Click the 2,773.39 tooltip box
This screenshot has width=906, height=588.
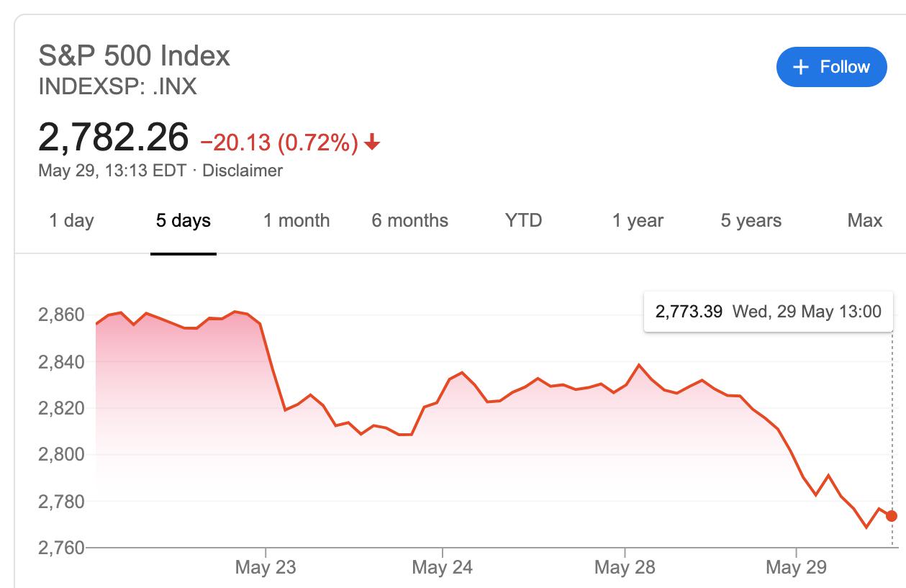coord(768,312)
